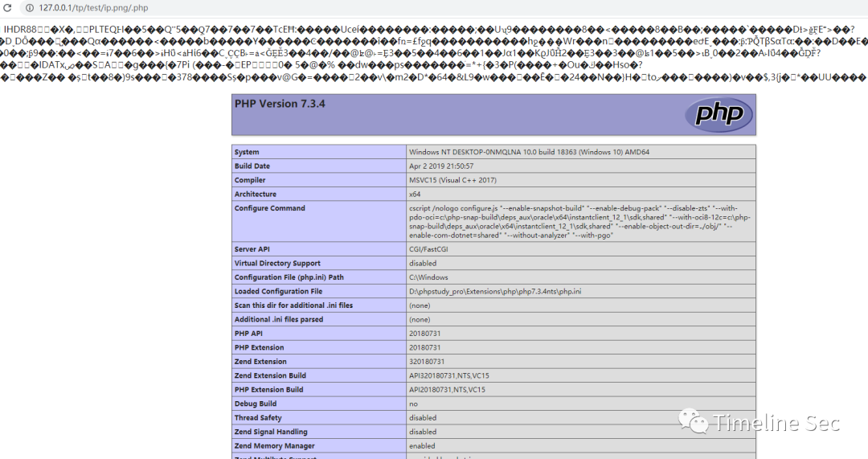Screen dimensions: 868x459
Task: Select the "Apr 2 2019 21:50:57" value
Action: pos(441,166)
